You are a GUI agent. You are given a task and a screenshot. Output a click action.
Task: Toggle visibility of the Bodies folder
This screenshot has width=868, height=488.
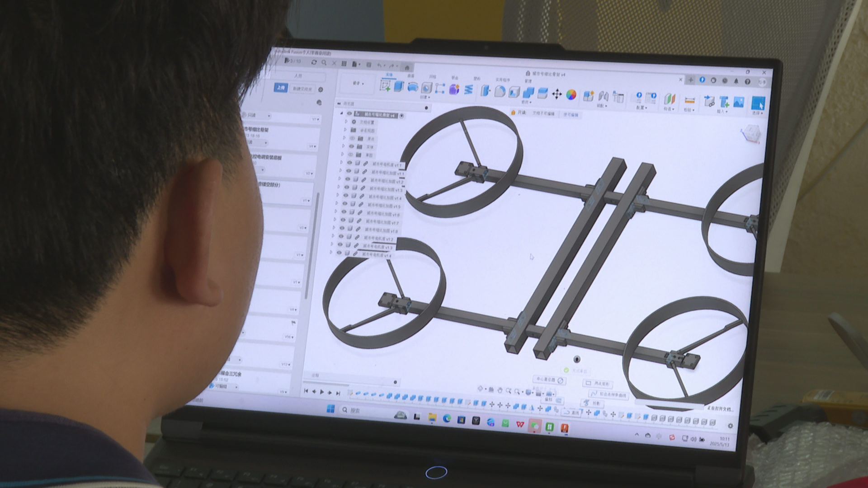click(351, 146)
